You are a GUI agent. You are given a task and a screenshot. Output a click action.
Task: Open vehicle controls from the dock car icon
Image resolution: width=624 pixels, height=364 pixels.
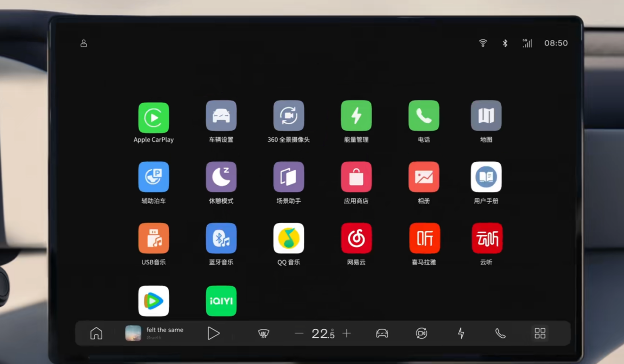[x=382, y=333]
